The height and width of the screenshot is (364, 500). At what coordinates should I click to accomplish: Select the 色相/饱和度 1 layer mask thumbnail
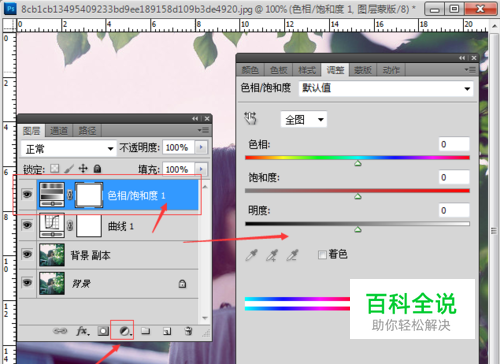(89, 195)
